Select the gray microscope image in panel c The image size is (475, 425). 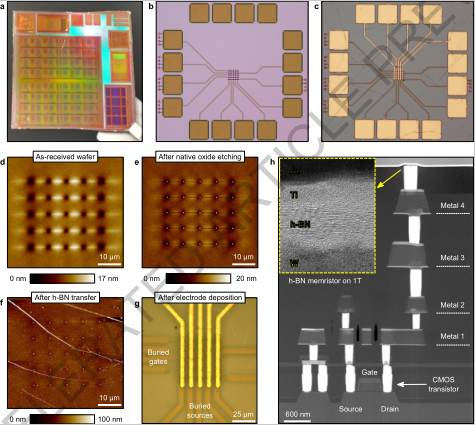pyautogui.click(x=398, y=72)
